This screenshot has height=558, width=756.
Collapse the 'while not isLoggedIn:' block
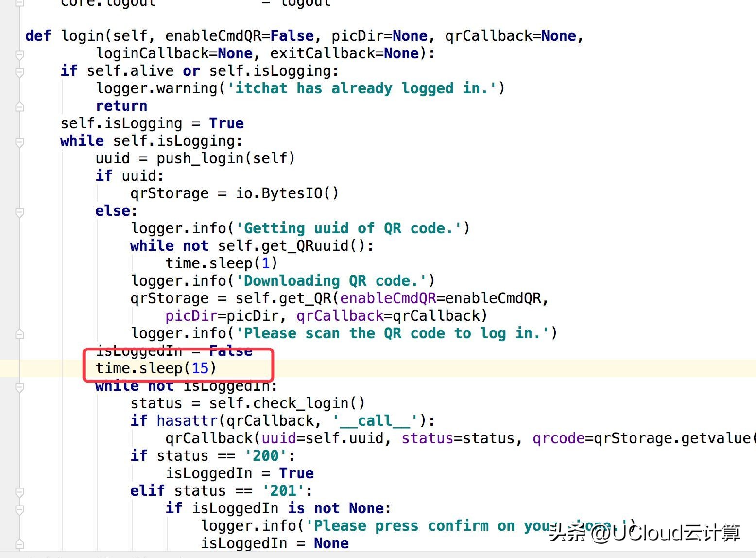(x=19, y=387)
